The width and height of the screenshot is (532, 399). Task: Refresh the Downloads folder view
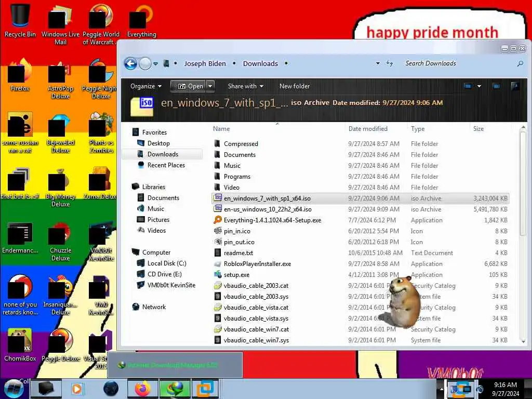[390, 63]
